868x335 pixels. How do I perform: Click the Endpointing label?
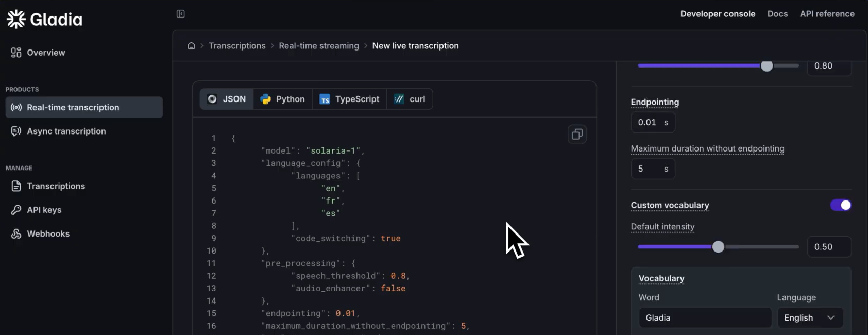point(655,102)
